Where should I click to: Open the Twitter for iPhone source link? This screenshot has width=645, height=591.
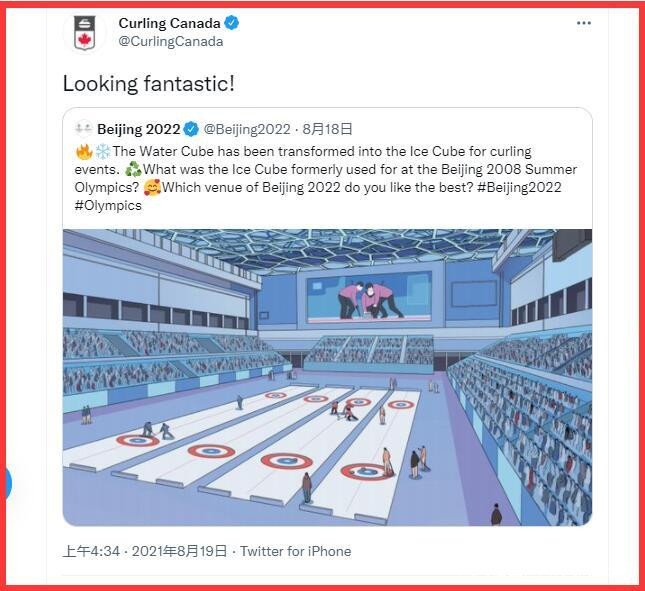coord(295,551)
